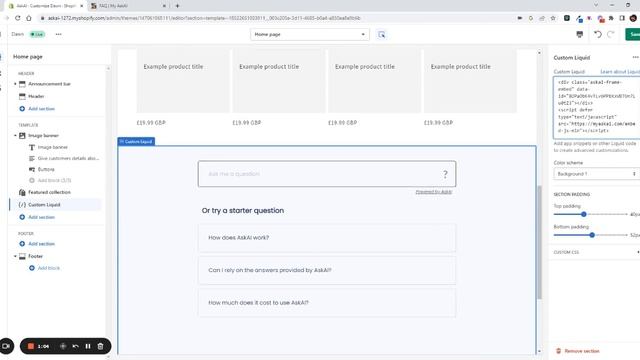
Task: Open the browser profile avatar
Action: 633,18
